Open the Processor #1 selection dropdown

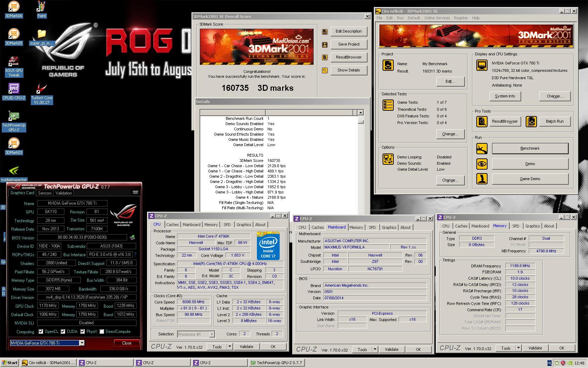point(212,334)
